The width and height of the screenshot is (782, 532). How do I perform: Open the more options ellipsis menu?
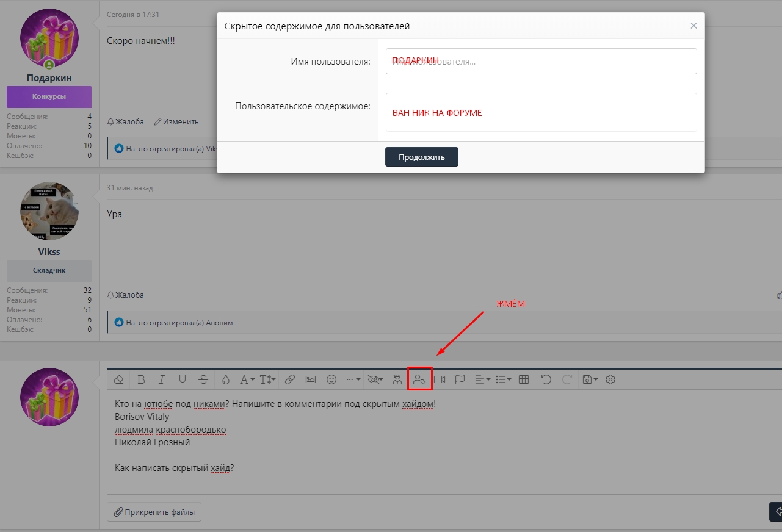[x=353, y=379]
